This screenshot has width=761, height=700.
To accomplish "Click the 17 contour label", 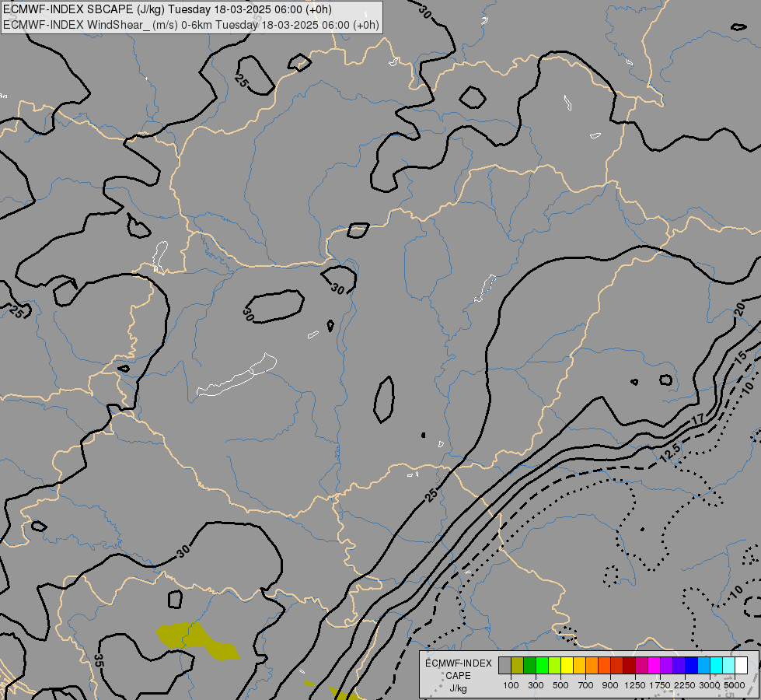I will [x=697, y=418].
